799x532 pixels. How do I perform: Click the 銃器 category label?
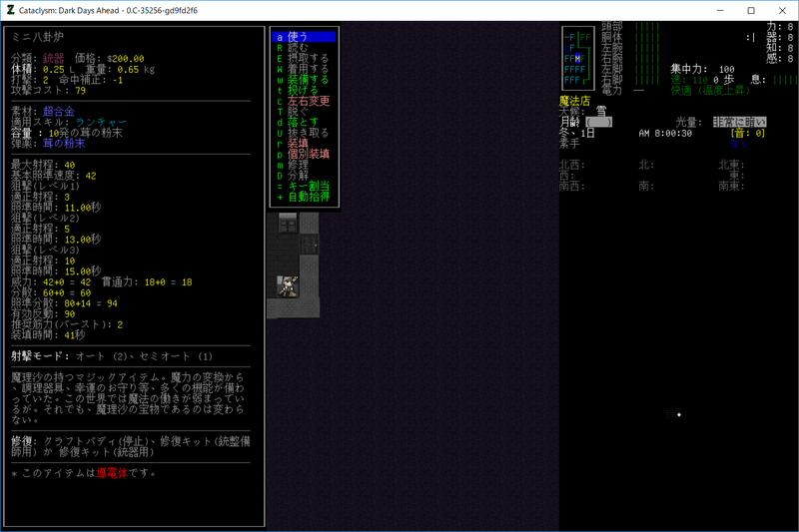54,59
